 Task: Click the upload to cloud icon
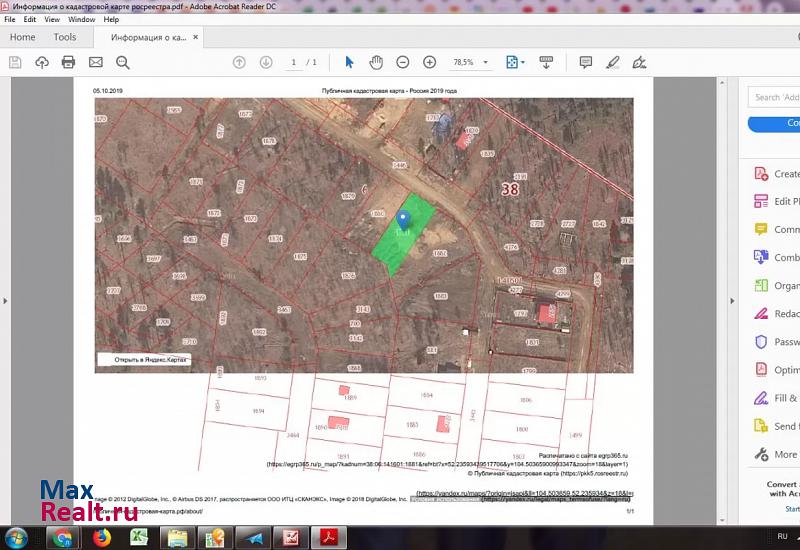point(42,62)
